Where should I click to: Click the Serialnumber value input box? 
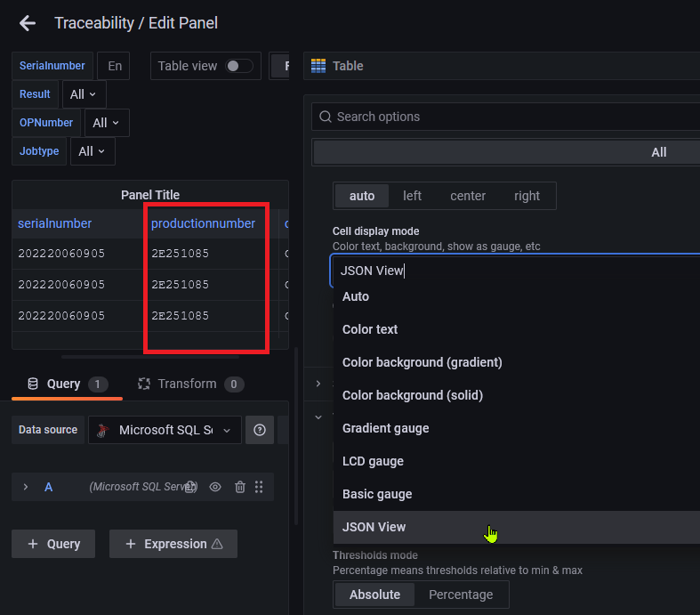click(113, 66)
